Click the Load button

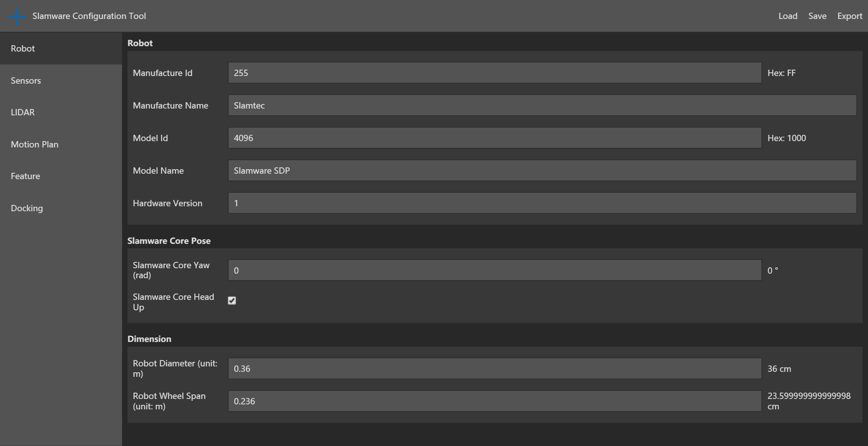pyautogui.click(x=788, y=16)
